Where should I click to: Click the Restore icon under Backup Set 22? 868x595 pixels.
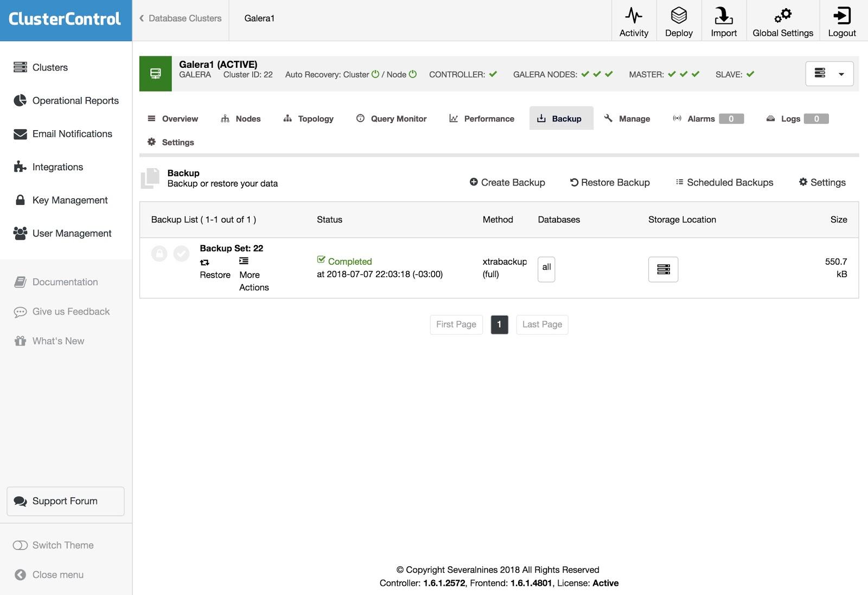pos(205,263)
